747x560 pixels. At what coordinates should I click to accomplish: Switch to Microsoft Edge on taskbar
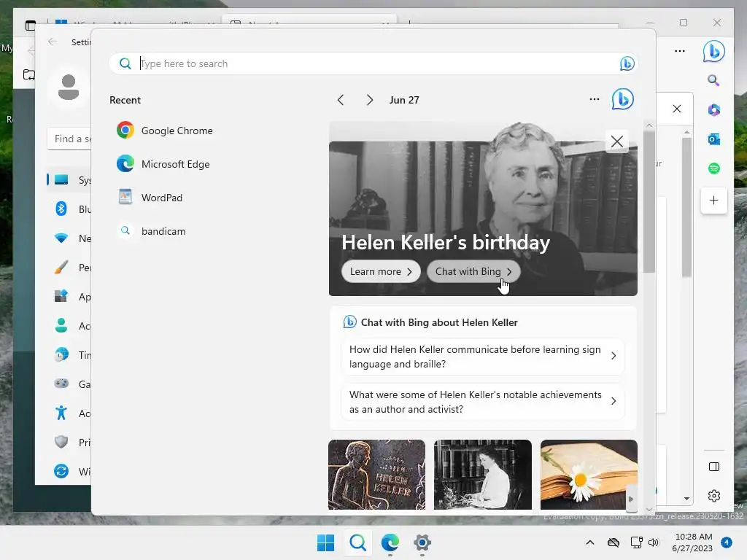[390, 542]
